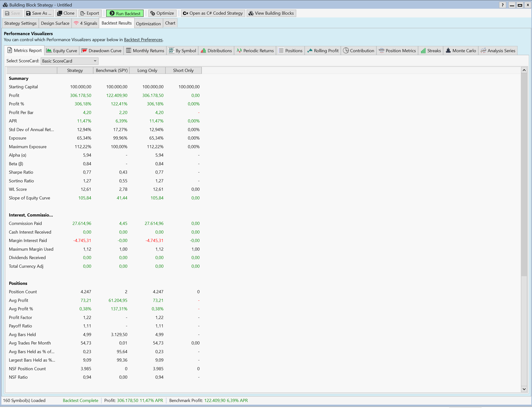
Task: Open the Monte Carlo visualizer
Action: pos(460,51)
